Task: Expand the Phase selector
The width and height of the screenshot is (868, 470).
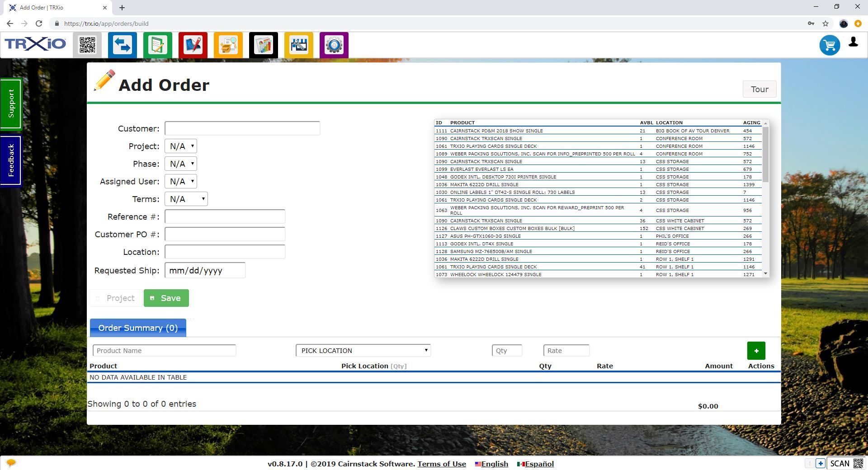Action: coord(181,164)
